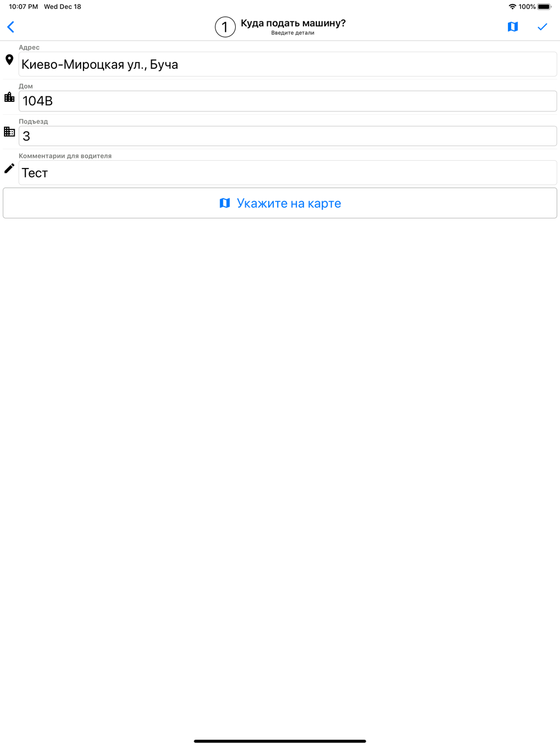Tap the blue back chevron arrow

[x=11, y=27]
